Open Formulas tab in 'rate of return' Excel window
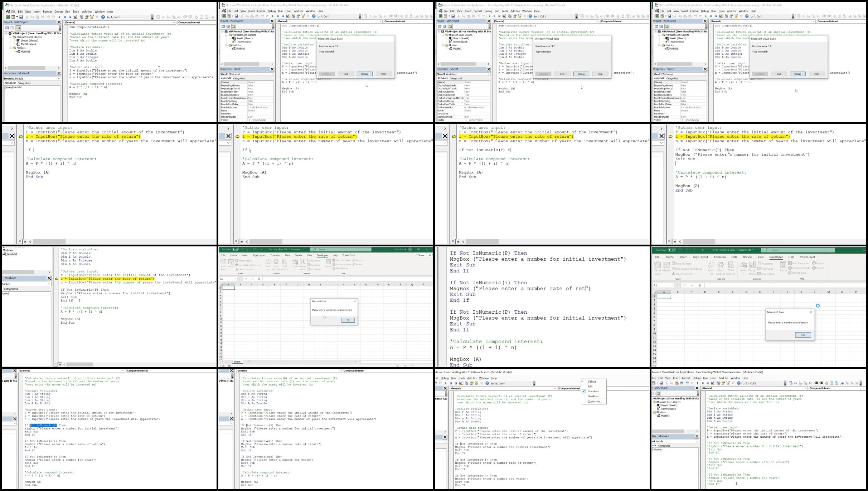The width and height of the screenshot is (868, 491). pos(720,257)
